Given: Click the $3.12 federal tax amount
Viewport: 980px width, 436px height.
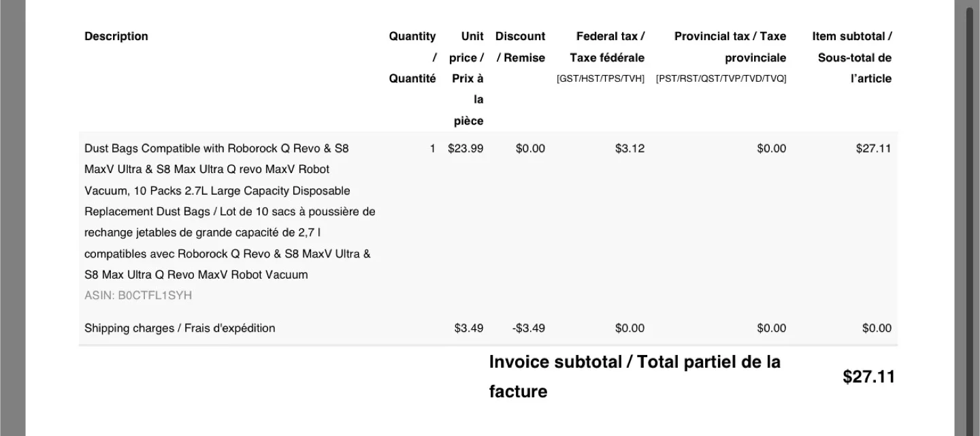Looking at the screenshot, I should (x=630, y=149).
